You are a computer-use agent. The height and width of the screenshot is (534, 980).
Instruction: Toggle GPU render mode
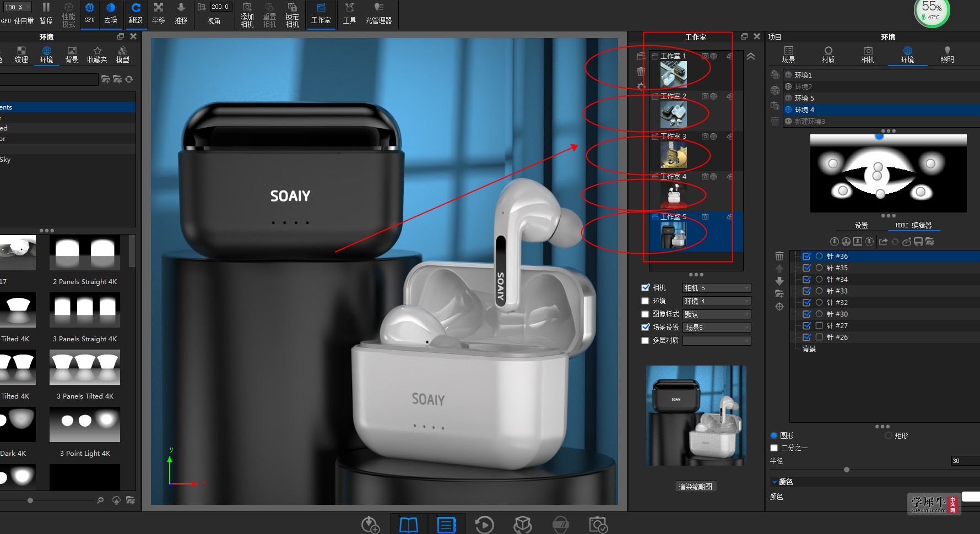coord(89,14)
